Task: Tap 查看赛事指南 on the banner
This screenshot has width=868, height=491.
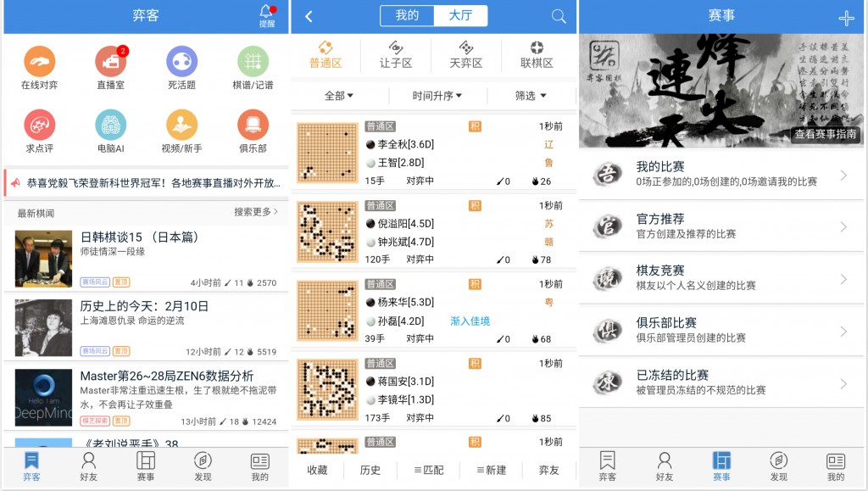Action: (x=826, y=134)
